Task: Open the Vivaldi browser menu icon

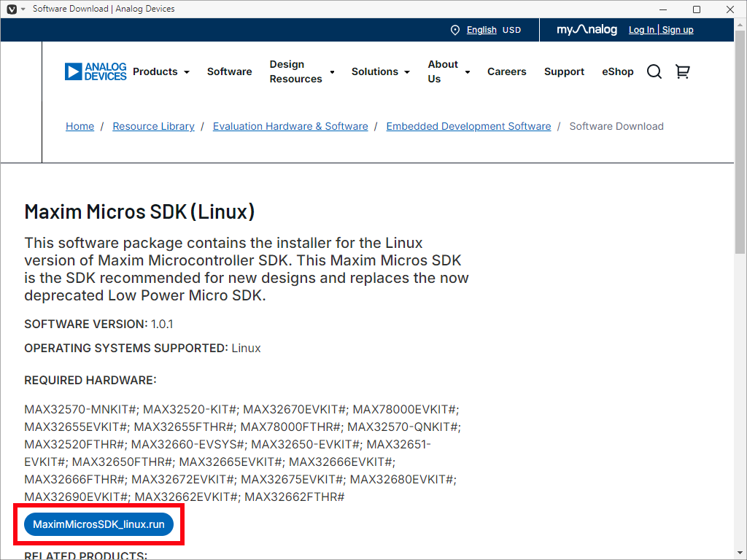Action: tap(12, 9)
